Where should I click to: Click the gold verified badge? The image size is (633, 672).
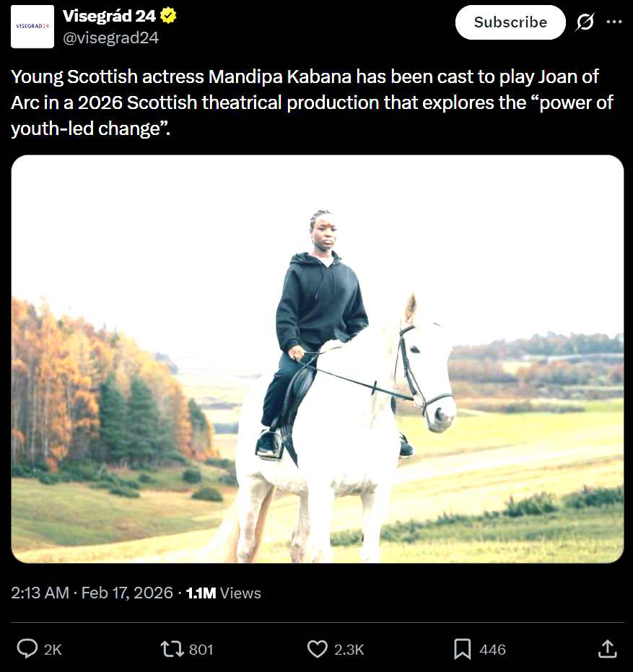169,16
